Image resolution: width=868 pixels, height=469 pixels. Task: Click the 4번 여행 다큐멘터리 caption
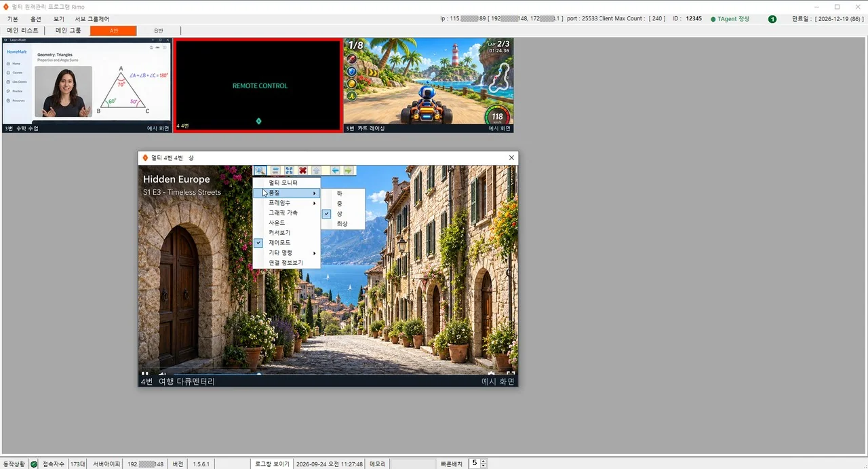tap(178, 381)
